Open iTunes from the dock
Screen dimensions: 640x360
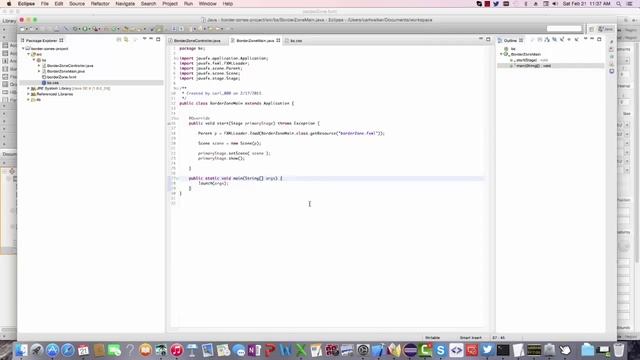(176, 350)
